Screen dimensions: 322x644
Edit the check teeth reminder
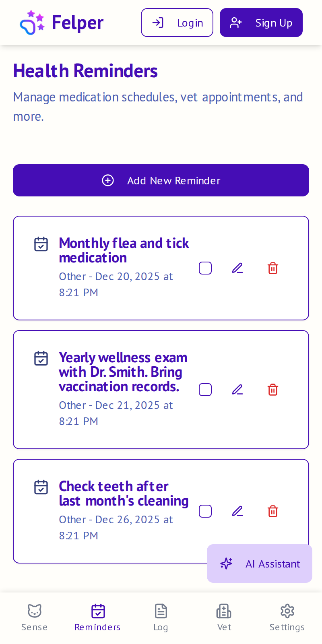(x=237, y=511)
